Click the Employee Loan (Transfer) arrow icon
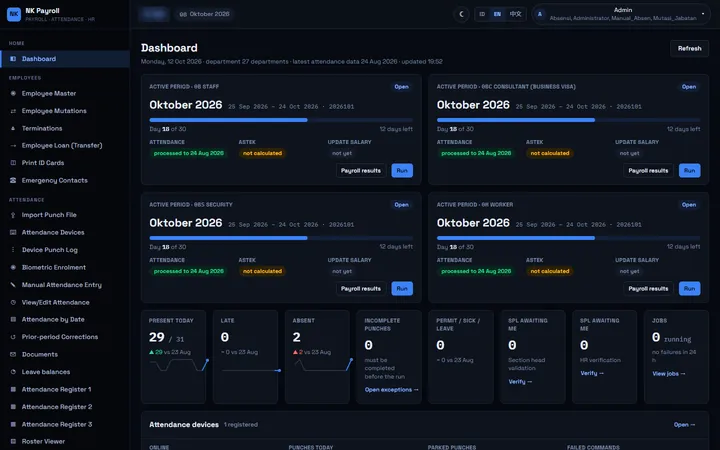This screenshot has width=720, height=450. [x=13, y=145]
